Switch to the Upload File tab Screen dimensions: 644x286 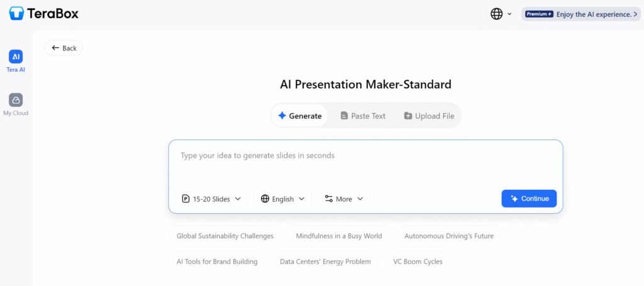[x=429, y=116]
